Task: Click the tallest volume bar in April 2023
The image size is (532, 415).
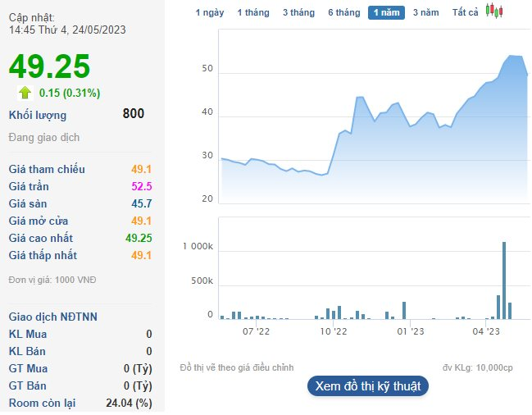Action: pos(504,280)
